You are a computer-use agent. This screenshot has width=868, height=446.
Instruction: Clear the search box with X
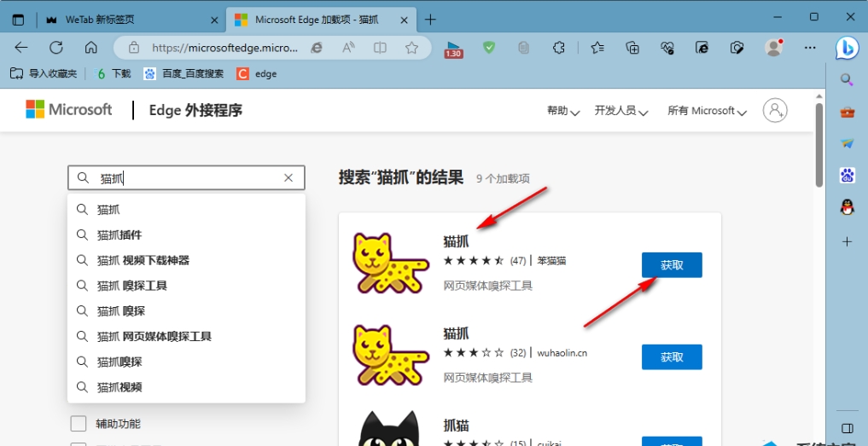click(288, 177)
